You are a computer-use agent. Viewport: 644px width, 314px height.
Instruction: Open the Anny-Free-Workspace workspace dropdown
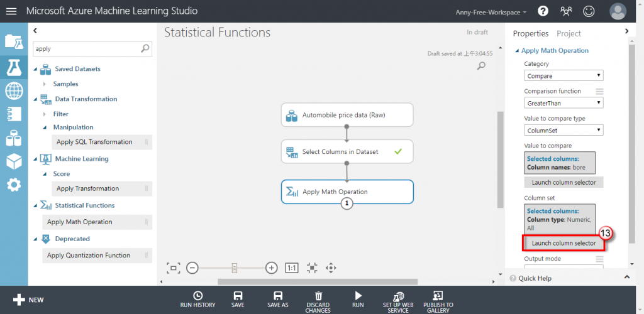click(x=491, y=13)
